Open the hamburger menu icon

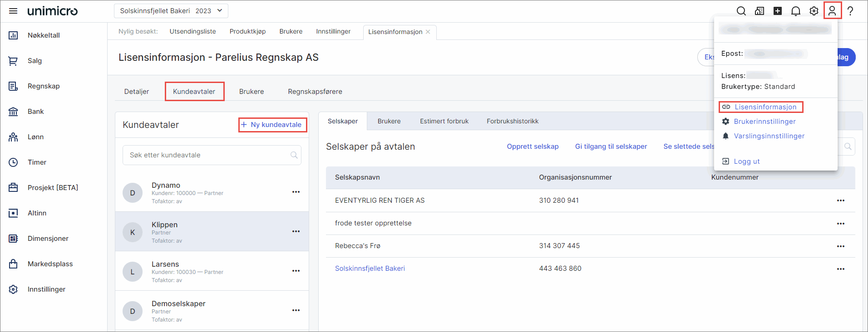pyautogui.click(x=13, y=11)
